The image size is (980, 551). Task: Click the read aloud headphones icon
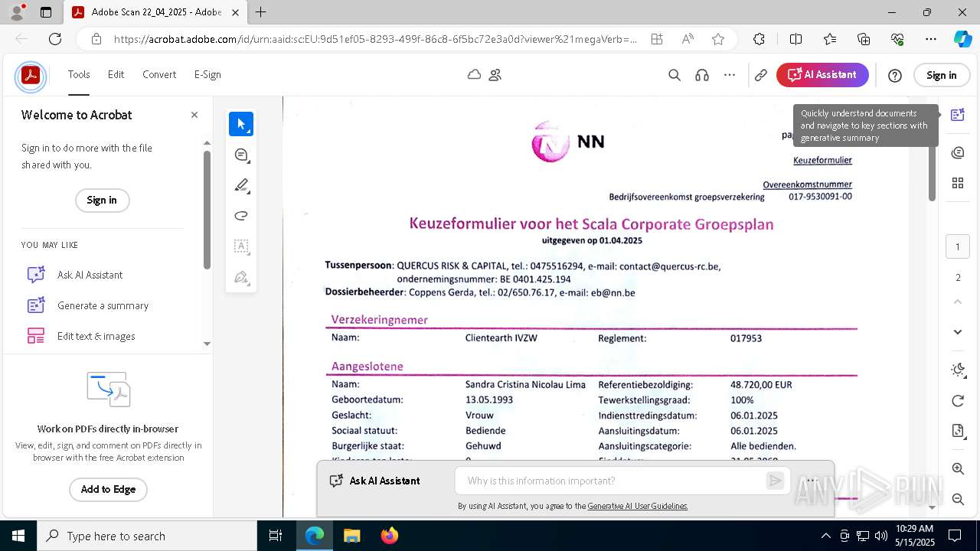tap(702, 75)
